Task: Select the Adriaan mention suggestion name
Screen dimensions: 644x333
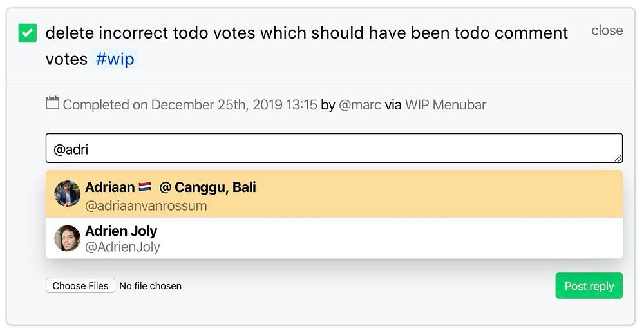Action: pos(109,187)
